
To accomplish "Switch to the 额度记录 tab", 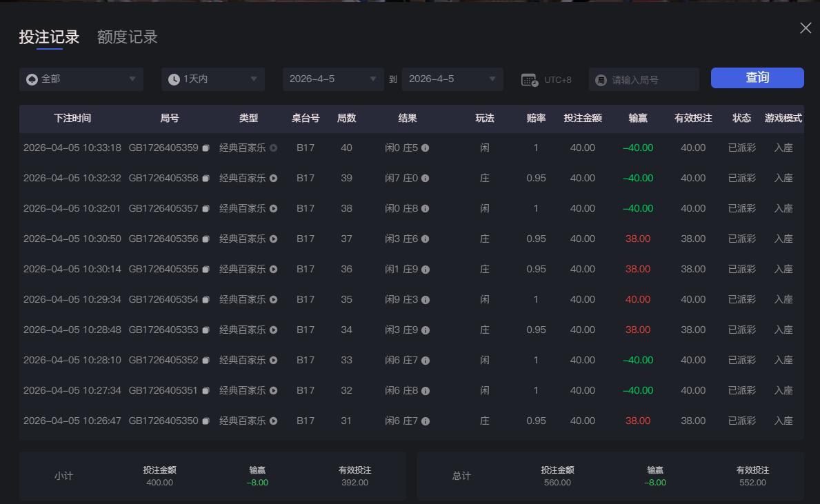I will pyautogui.click(x=126, y=37).
